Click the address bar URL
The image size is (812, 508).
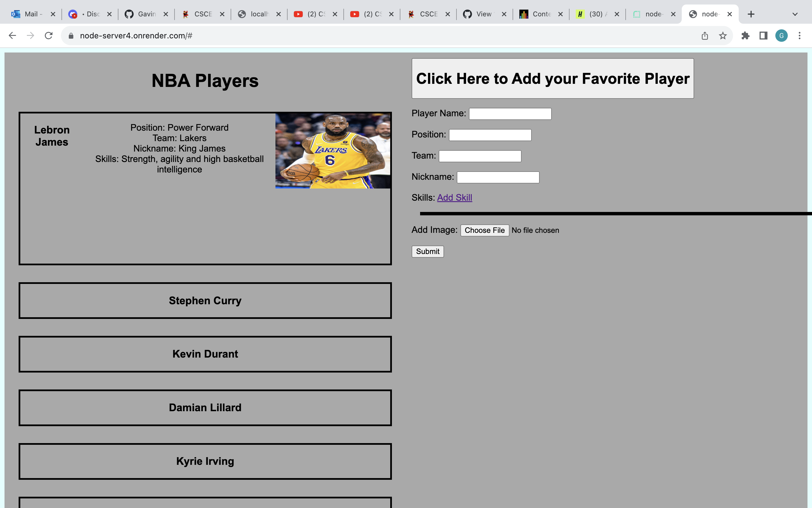(x=136, y=36)
